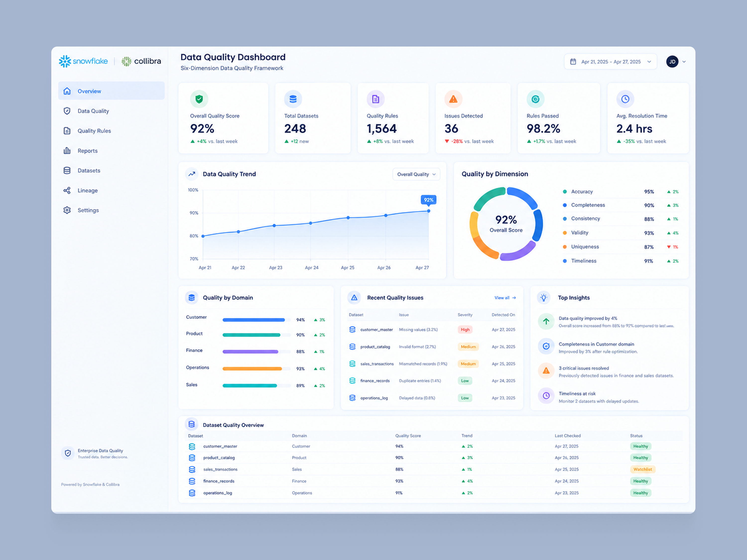Click the Accuracy row in Quality by Dimension
The height and width of the screenshot is (560, 747).
click(621, 191)
